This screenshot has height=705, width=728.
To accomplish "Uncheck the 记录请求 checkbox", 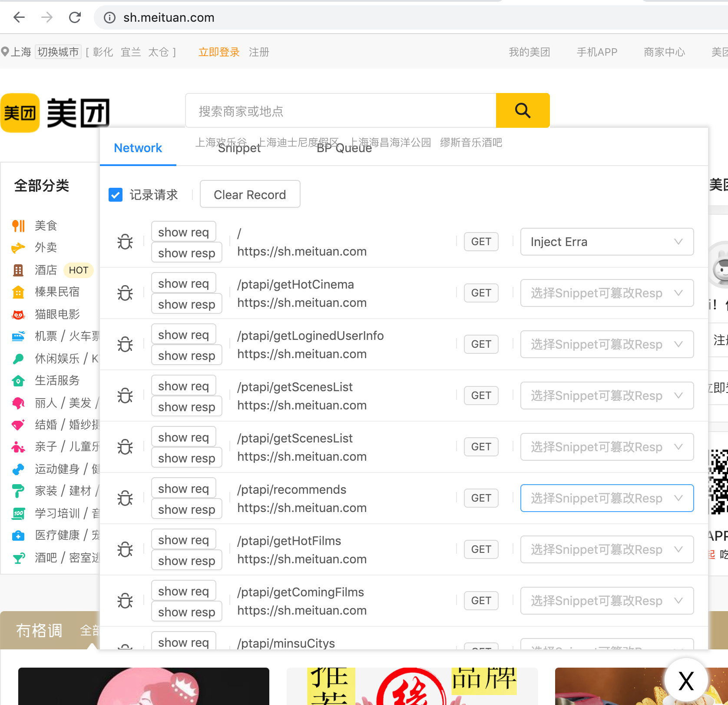I will pos(116,195).
